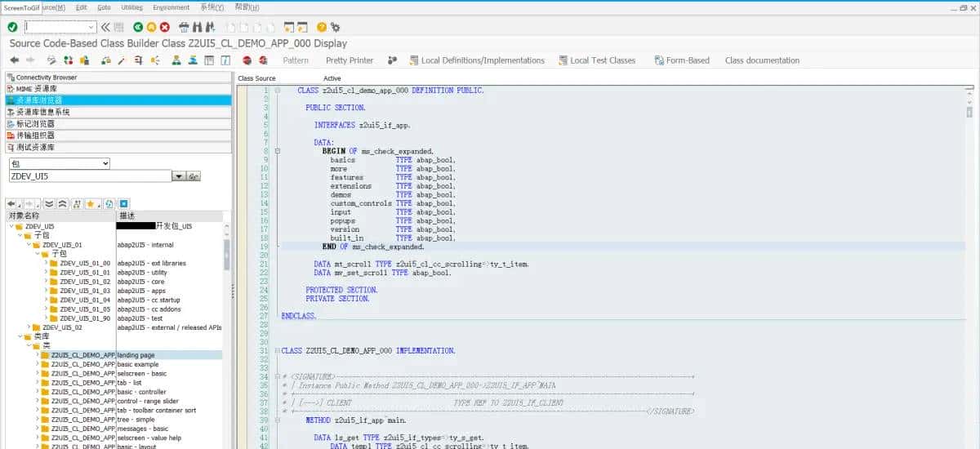Select Connectivity Browser in navigation list
Image resolution: width=980 pixels, height=449 pixels.
pos(118,77)
